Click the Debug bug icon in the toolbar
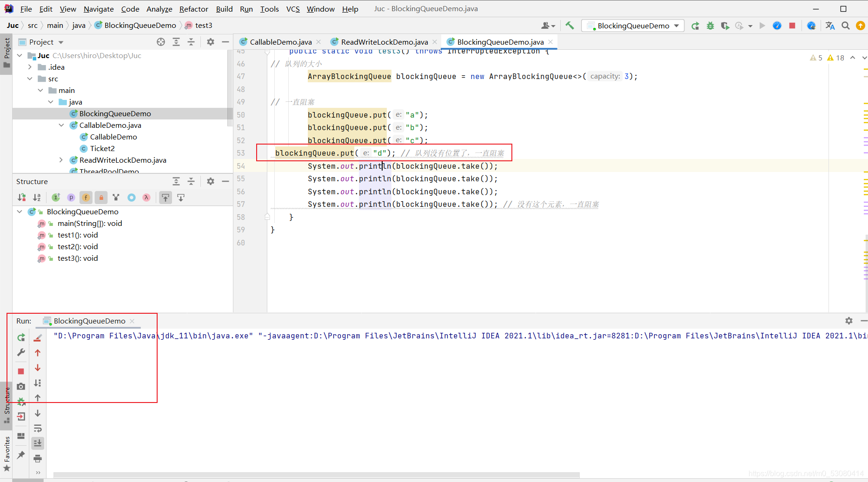 tap(710, 26)
